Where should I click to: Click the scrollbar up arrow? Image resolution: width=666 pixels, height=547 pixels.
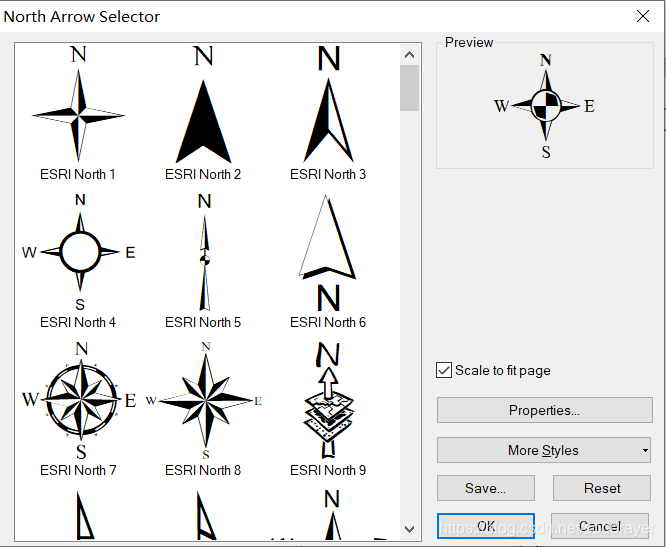(409, 54)
